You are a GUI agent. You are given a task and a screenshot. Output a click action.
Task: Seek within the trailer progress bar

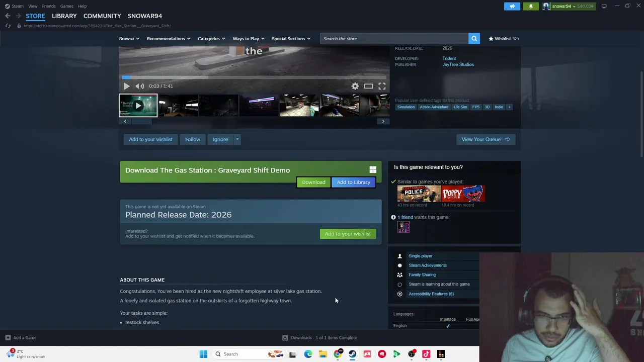254,77
